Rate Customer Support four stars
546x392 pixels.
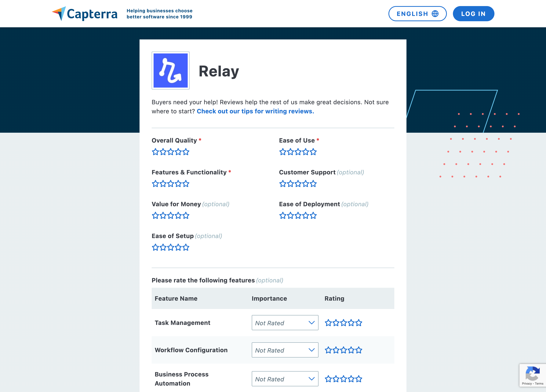coord(306,184)
